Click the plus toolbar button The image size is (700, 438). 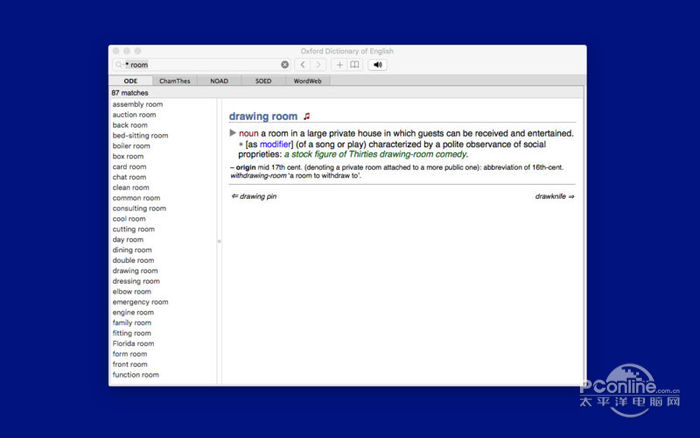339,65
